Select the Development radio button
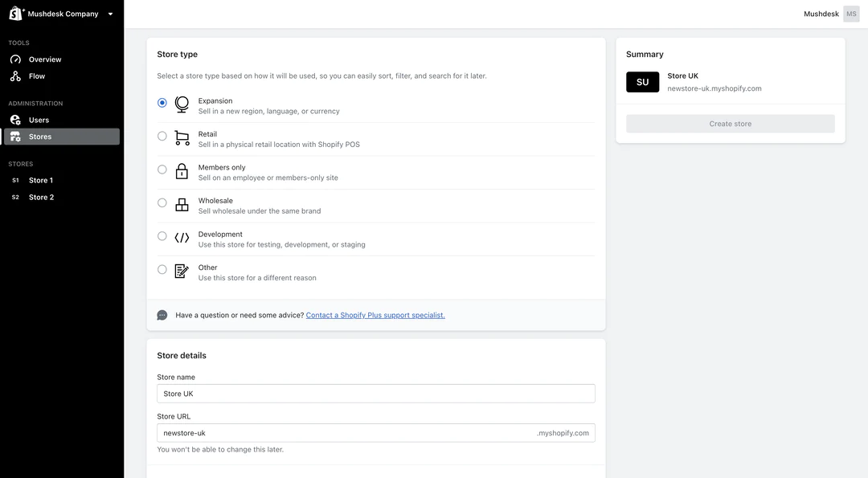 pos(162,236)
